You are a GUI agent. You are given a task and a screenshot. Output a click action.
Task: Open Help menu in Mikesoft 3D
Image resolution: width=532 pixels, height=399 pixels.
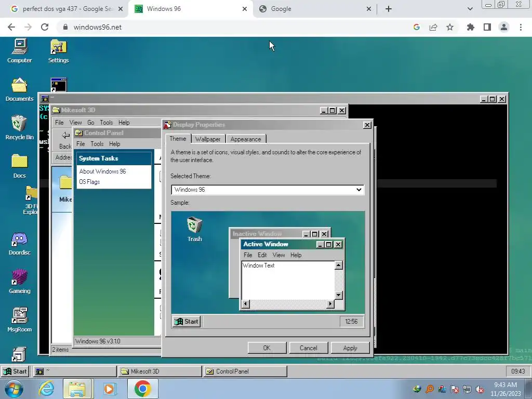124,123
